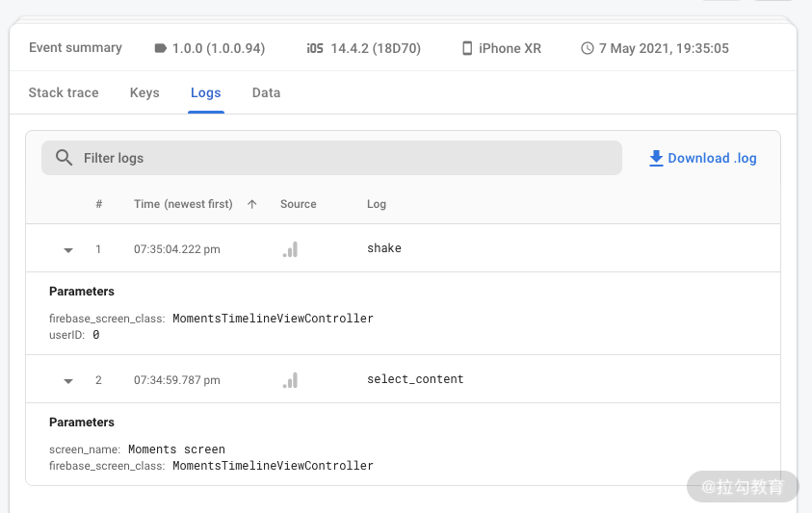Click the iPhone XR device label
Viewport: 812px width, 513px height.
click(x=510, y=48)
